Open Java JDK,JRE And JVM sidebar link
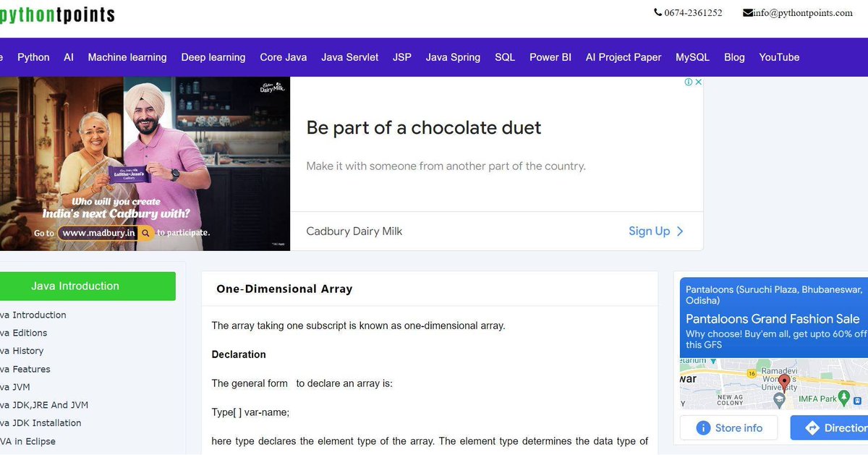The width and height of the screenshot is (868, 455). tap(44, 405)
